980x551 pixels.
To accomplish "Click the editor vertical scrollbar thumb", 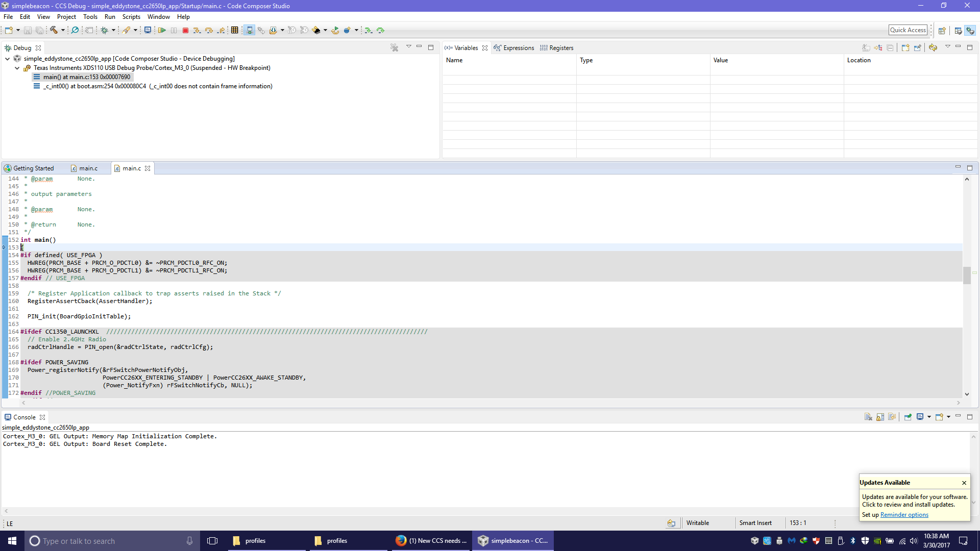I will pyautogui.click(x=967, y=275).
